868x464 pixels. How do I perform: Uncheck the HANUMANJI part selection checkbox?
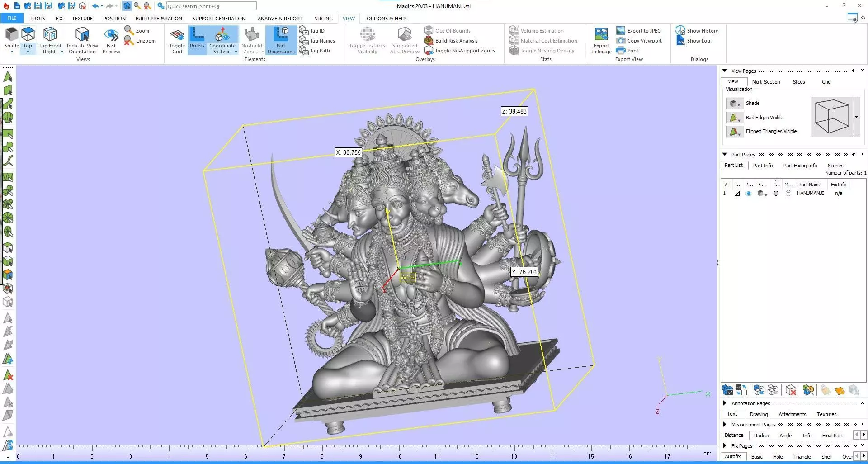point(737,194)
